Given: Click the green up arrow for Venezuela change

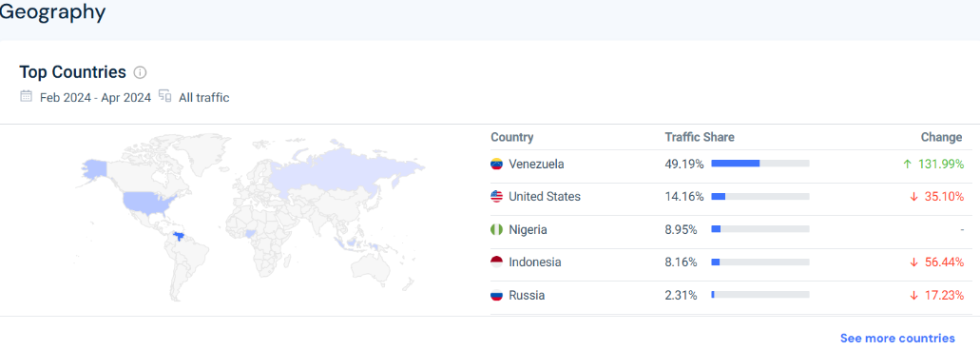Looking at the screenshot, I should click(908, 165).
